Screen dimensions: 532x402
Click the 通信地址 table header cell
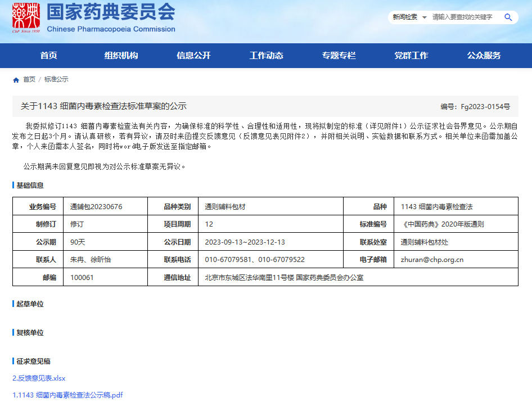[x=173, y=277]
